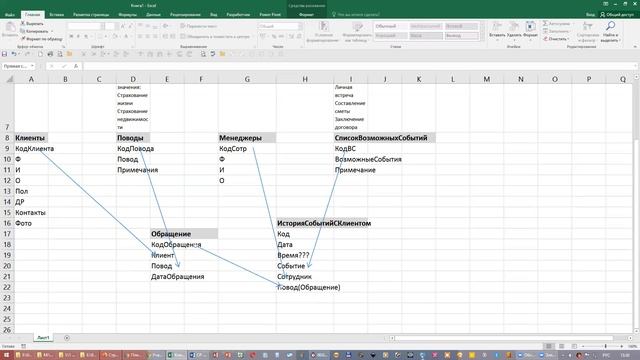Click the quick print printer icon
This screenshot has width=640, height=360.
click(x=50, y=54)
